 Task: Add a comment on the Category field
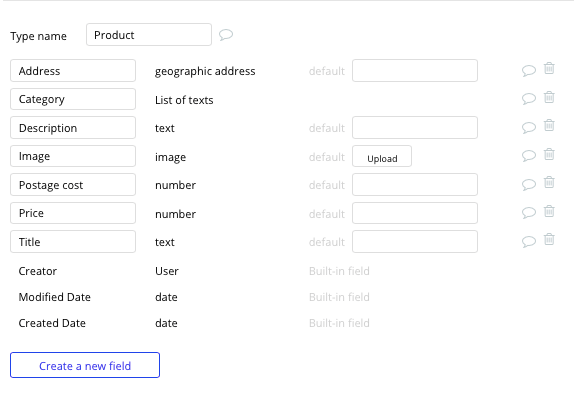tap(529, 99)
